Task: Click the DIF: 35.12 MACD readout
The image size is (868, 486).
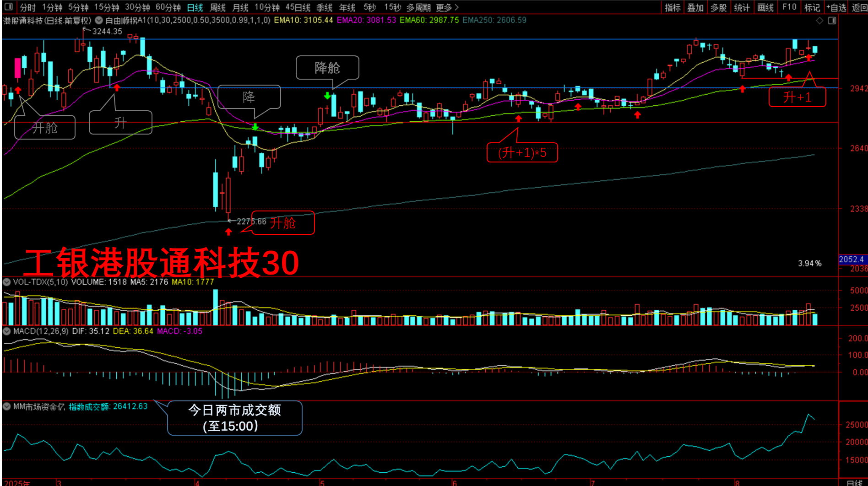Action: (91, 331)
